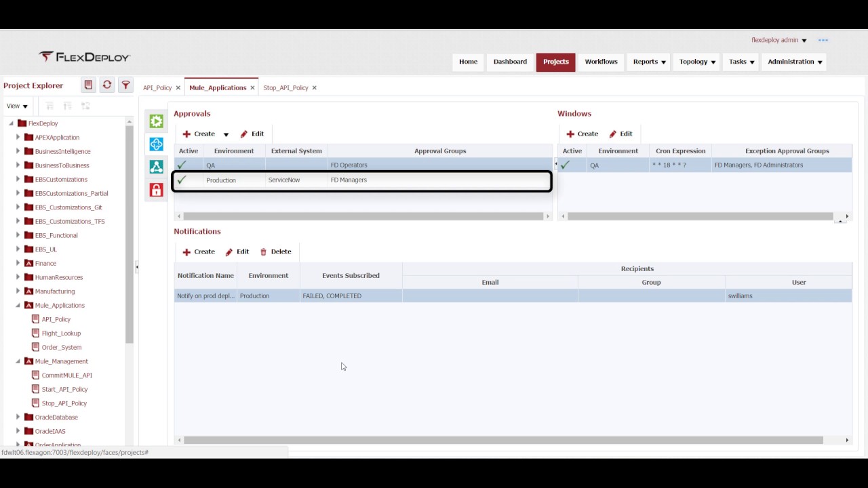The image size is (868, 488).
Task: Create a new approval
Action: [199, 134]
